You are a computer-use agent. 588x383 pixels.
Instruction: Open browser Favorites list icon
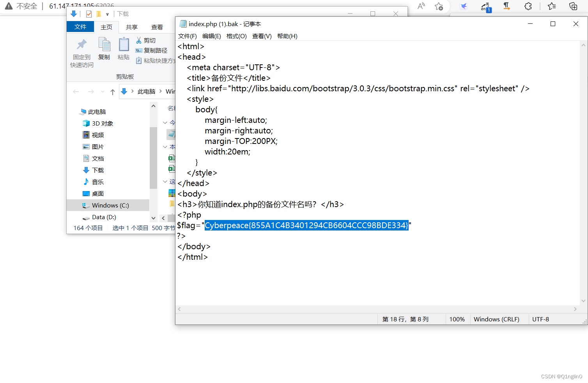[x=552, y=6]
